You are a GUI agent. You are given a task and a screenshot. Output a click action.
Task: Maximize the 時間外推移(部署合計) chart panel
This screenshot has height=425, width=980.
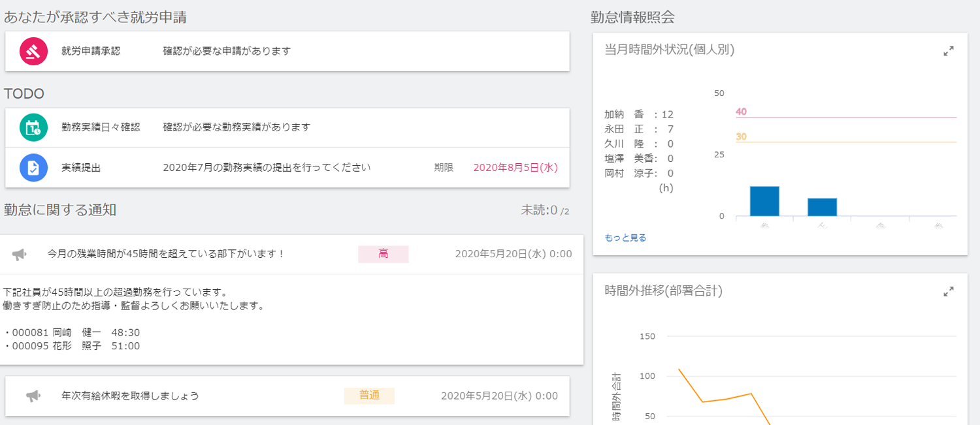point(949,292)
